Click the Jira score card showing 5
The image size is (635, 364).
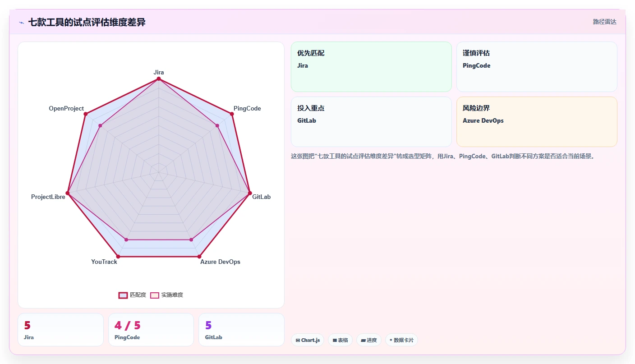[x=60, y=330]
